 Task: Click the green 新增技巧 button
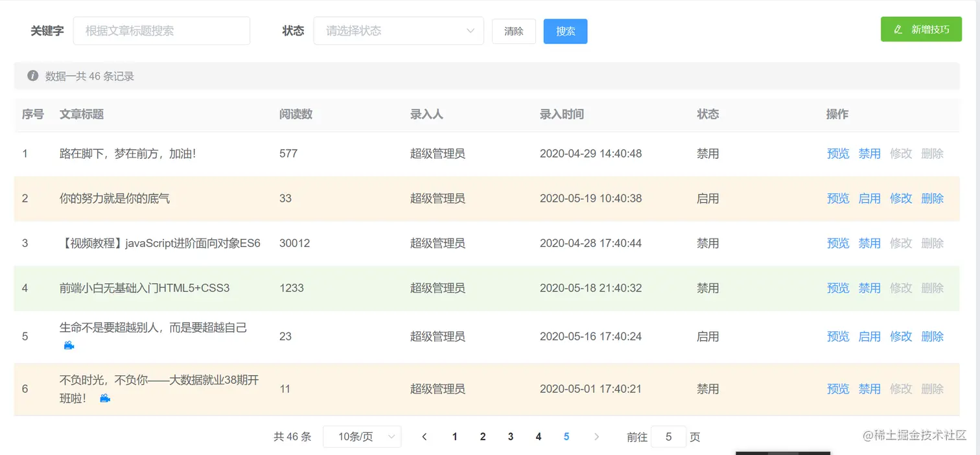click(x=921, y=29)
